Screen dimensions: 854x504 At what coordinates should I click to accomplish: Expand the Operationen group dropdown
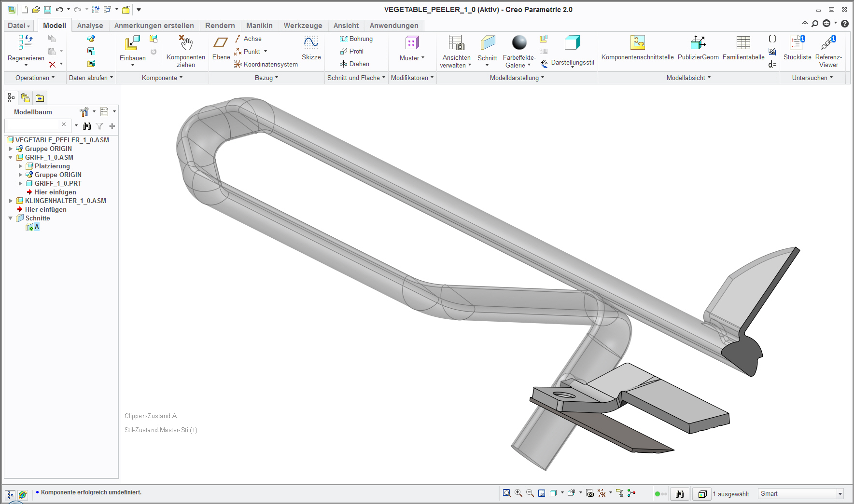(x=35, y=78)
